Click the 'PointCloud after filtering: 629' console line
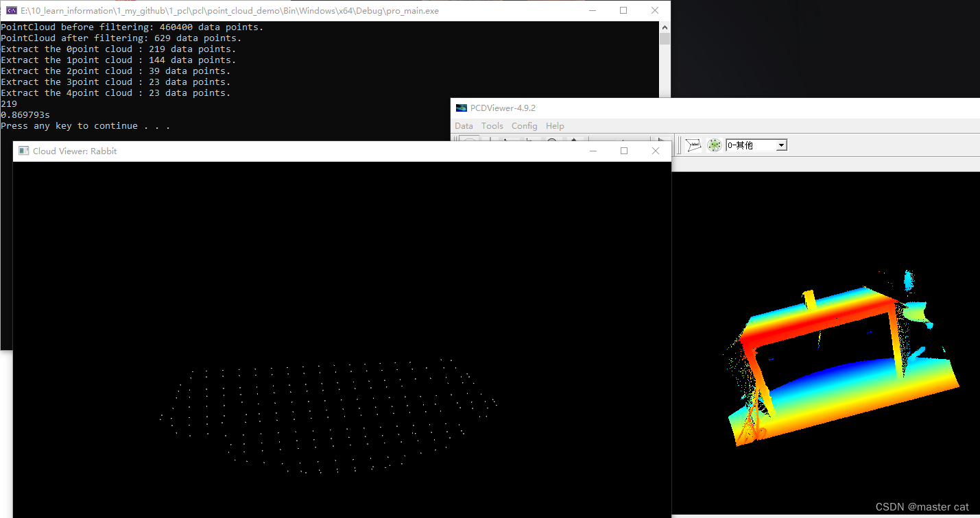This screenshot has height=518, width=980. tap(121, 38)
